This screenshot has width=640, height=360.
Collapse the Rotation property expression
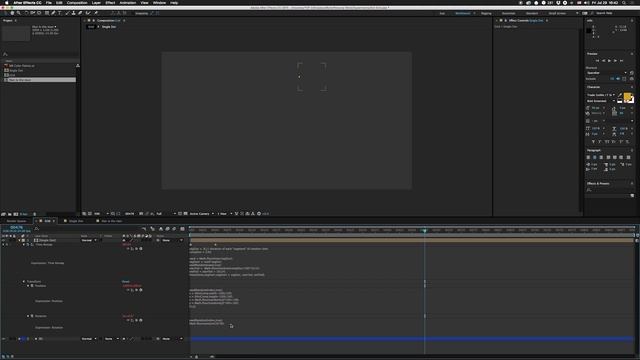(x=28, y=316)
